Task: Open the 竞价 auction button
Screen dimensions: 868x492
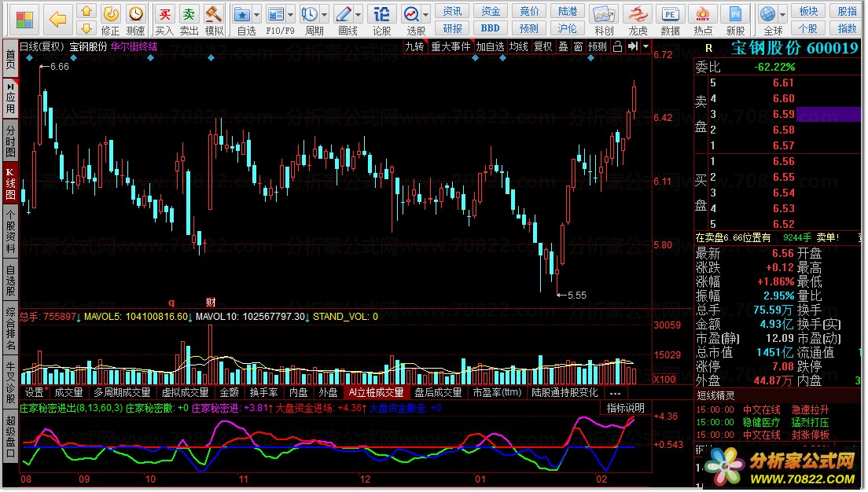Action: tap(529, 11)
